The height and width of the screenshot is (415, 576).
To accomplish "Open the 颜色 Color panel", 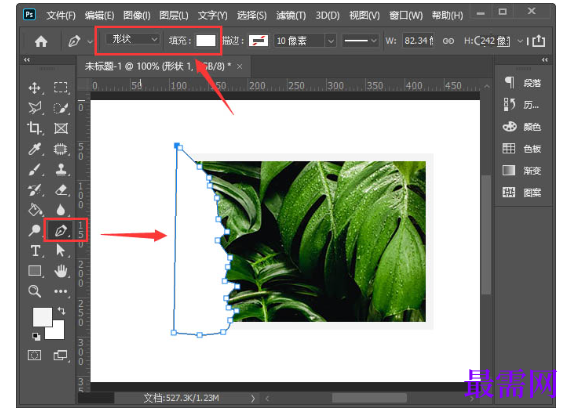I will click(522, 127).
